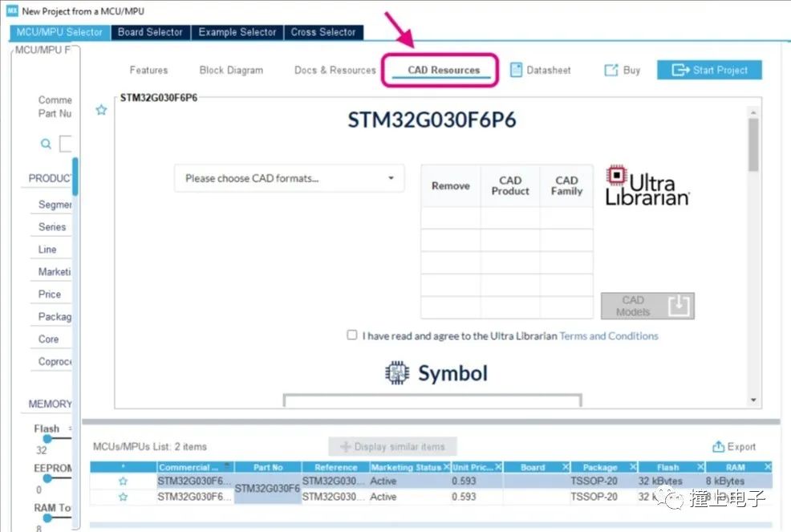The image size is (791, 532).
Task: Click the Part No column header
Action: coord(268,467)
